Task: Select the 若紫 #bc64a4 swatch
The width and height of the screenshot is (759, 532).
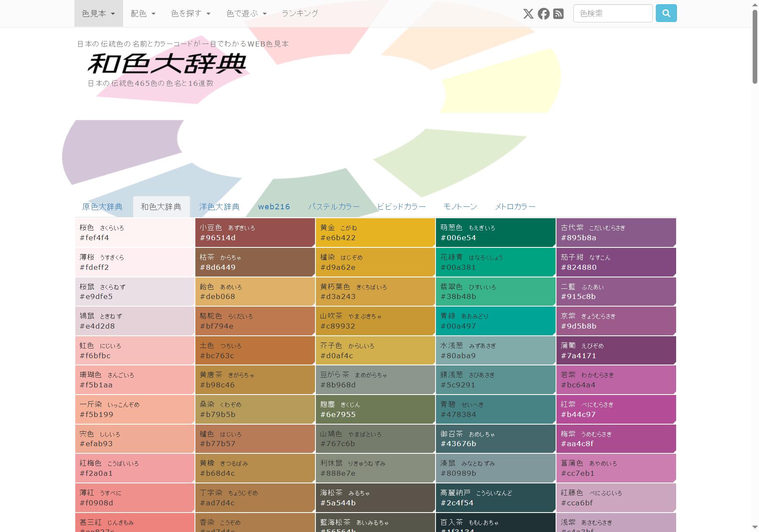Action: coord(616,380)
